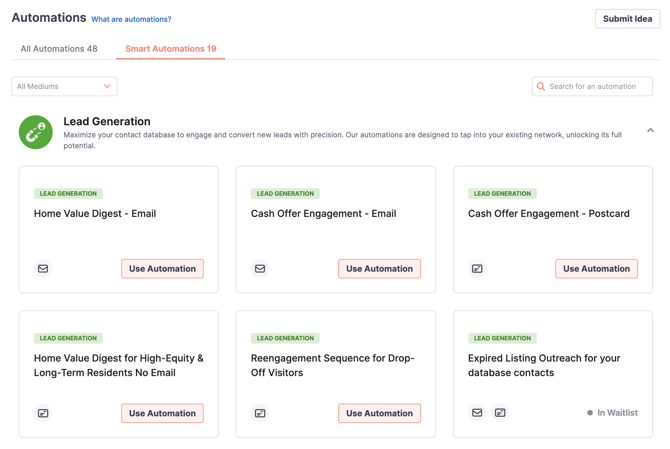The image size is (670, 449).
Task: Select the Smart Automations 19 tab
Action: (170, 49)
